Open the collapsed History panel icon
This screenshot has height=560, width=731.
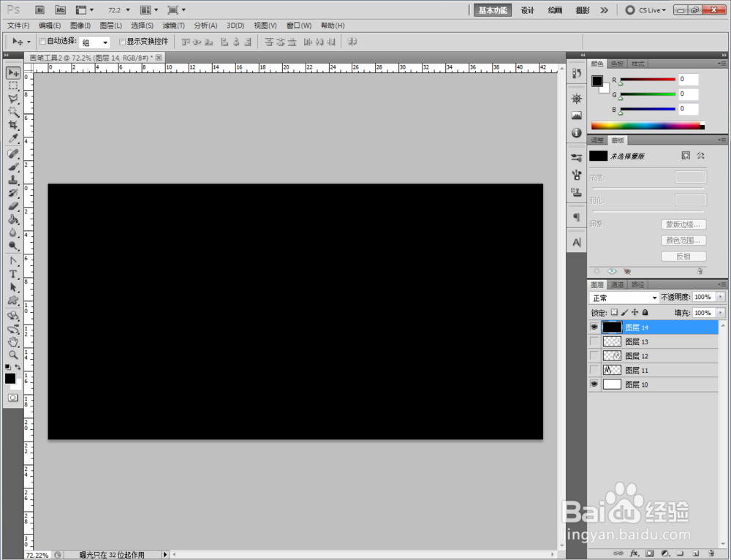[x=577, y=73]
